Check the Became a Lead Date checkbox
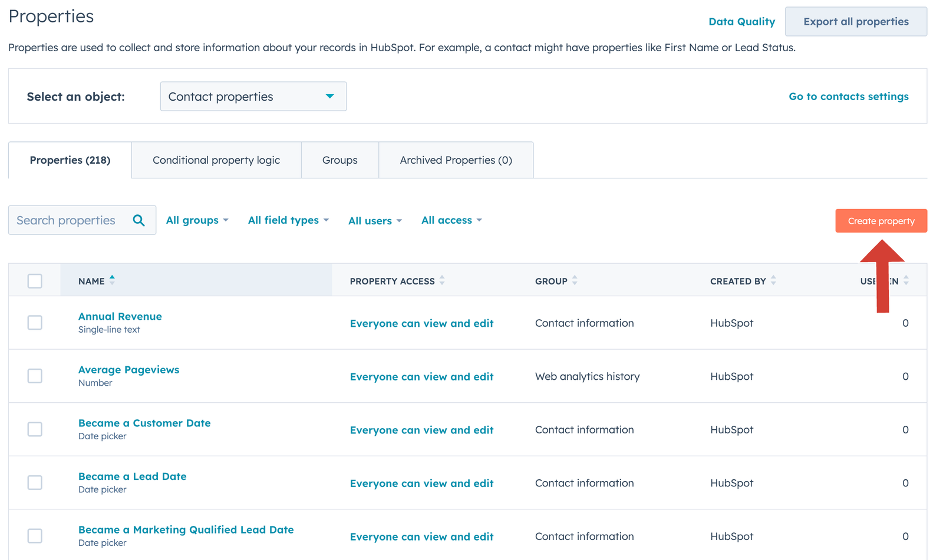The width and height of the screenshot is (943, 560). 35,482
